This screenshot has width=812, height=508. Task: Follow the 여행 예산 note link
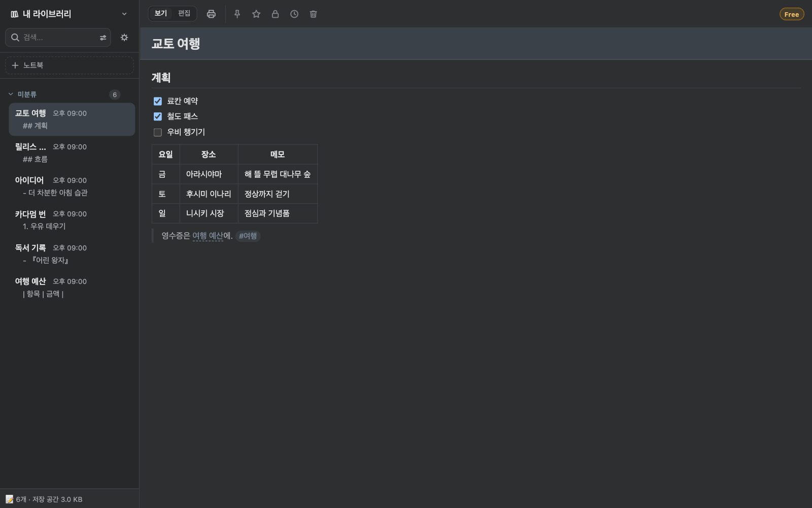[208, 236]
